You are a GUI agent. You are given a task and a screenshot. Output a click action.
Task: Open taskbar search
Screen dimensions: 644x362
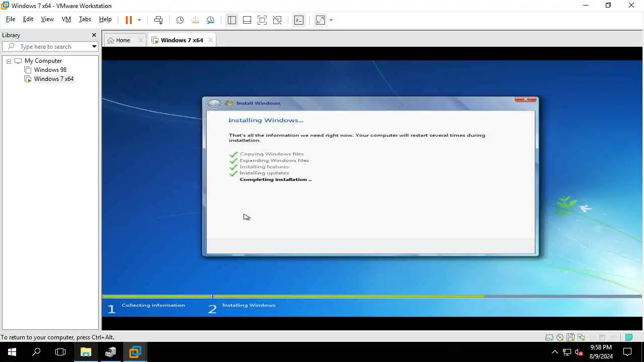point(36,352)
